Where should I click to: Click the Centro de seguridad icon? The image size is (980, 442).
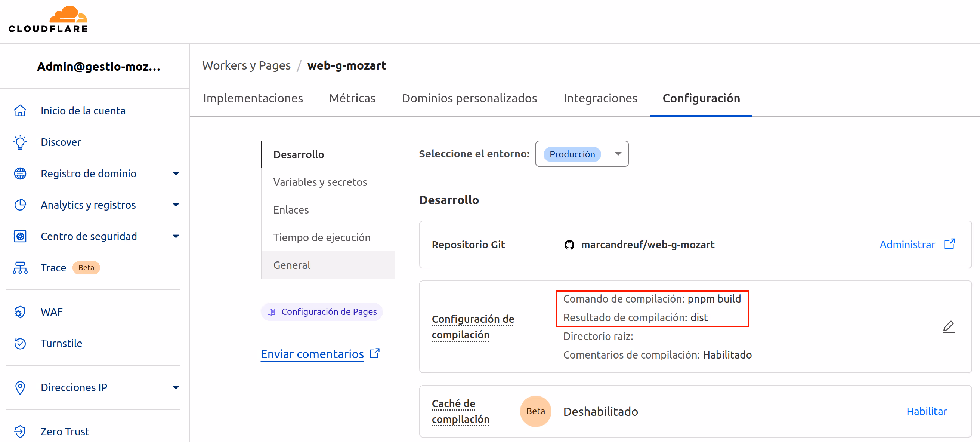point(20,236)
